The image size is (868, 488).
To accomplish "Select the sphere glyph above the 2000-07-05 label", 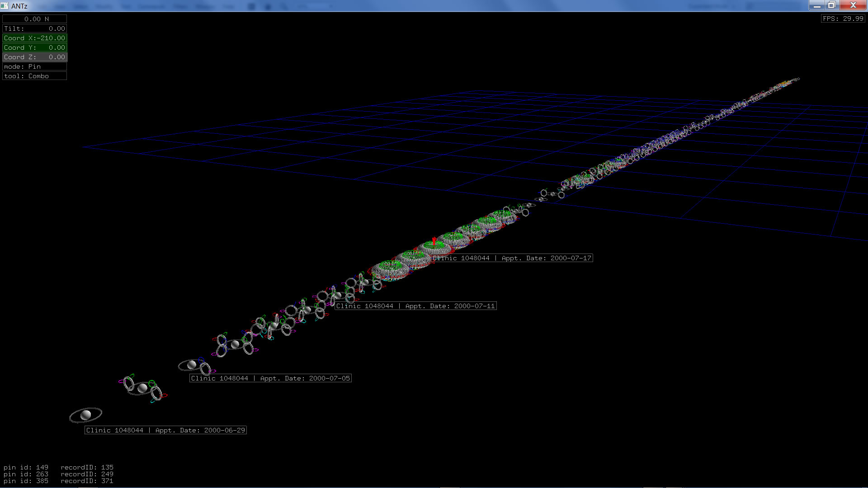I will (x=192, y=364).
